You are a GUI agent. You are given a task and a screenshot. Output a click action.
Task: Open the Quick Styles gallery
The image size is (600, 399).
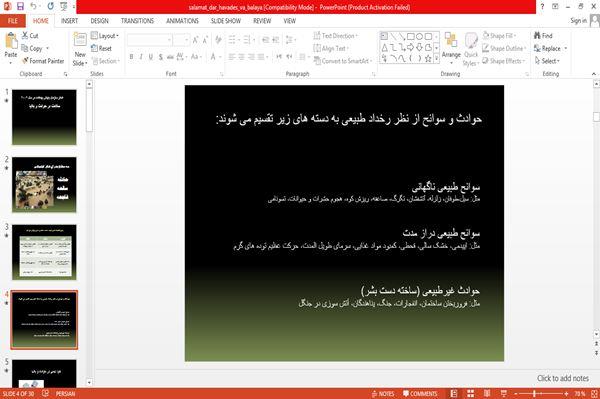(471, 50)
